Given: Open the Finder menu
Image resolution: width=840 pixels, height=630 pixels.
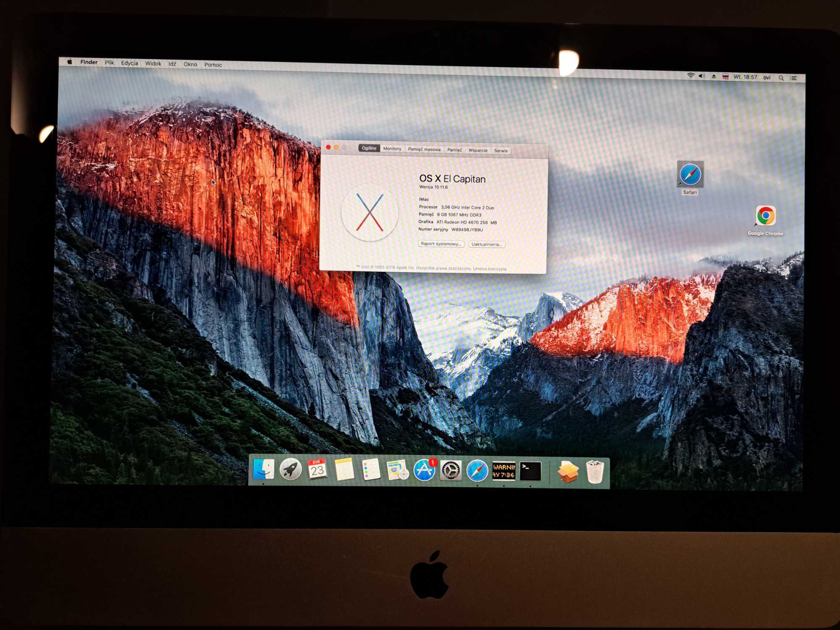Looking at the screenshot, I should coord(89,62).
